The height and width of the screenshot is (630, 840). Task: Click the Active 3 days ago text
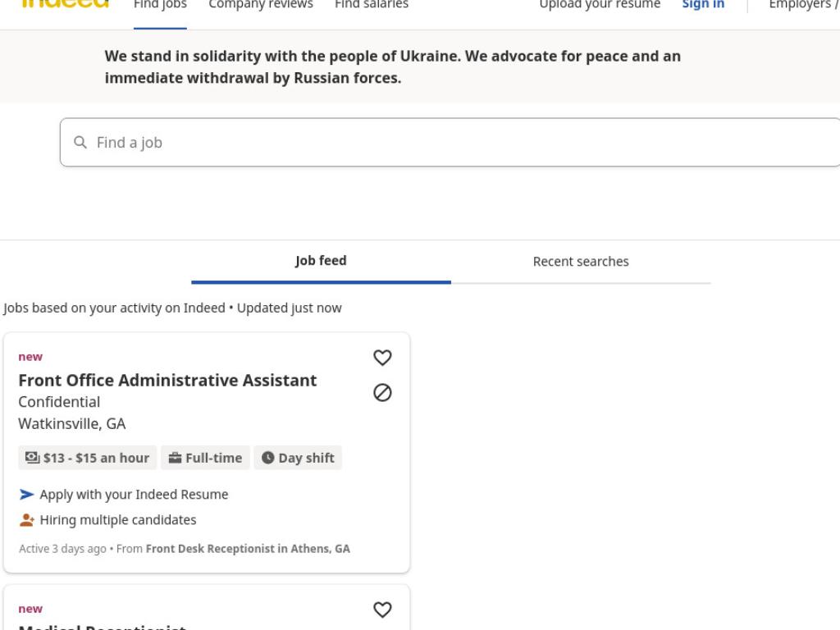(x=62, y=549)
